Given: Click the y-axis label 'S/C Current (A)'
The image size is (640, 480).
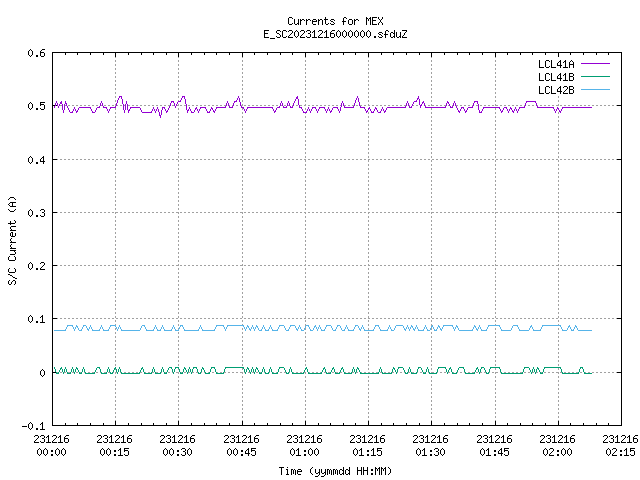Looking at the screenshot, I should (x=12, y=240).
